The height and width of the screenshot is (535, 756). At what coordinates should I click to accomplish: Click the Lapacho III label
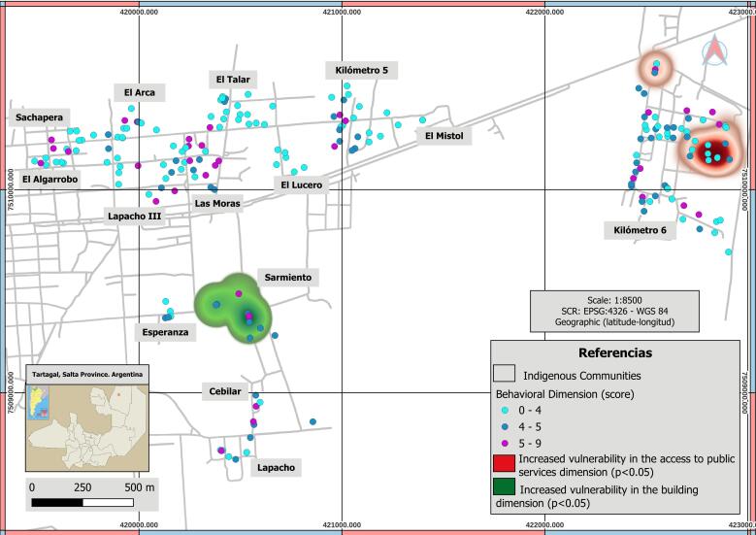[x=135, y=217]
